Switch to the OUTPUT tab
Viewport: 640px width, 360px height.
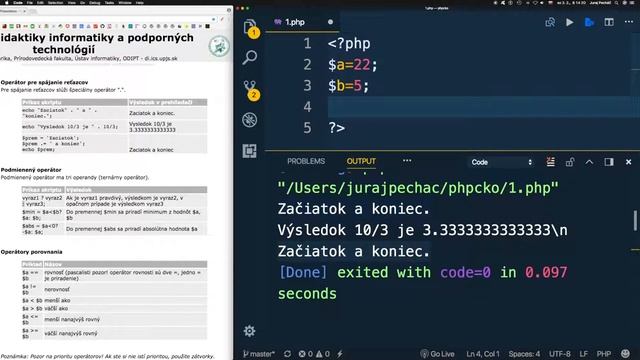[x=361, y=161]
